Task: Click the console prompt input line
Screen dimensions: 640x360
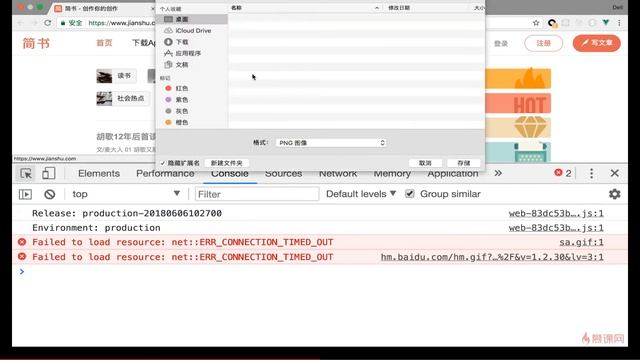Action: (x=320, y=271)
